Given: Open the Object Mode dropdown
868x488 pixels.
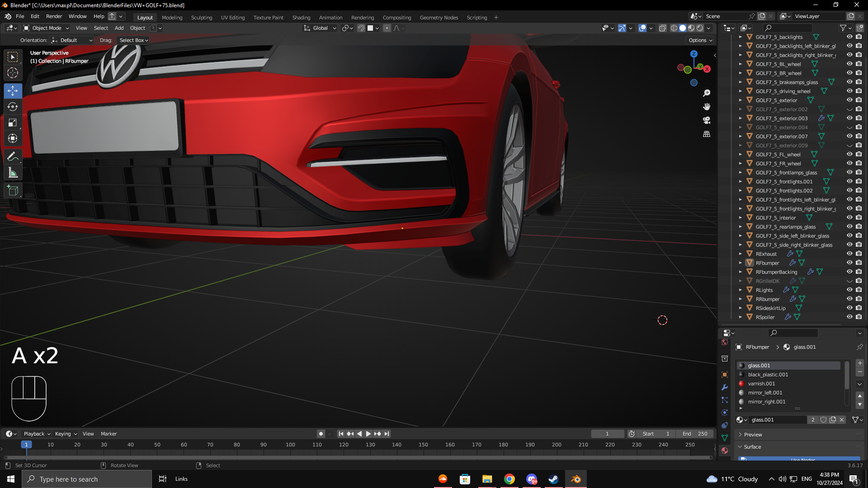Looking at the screenshot, I should coord(46,28).
